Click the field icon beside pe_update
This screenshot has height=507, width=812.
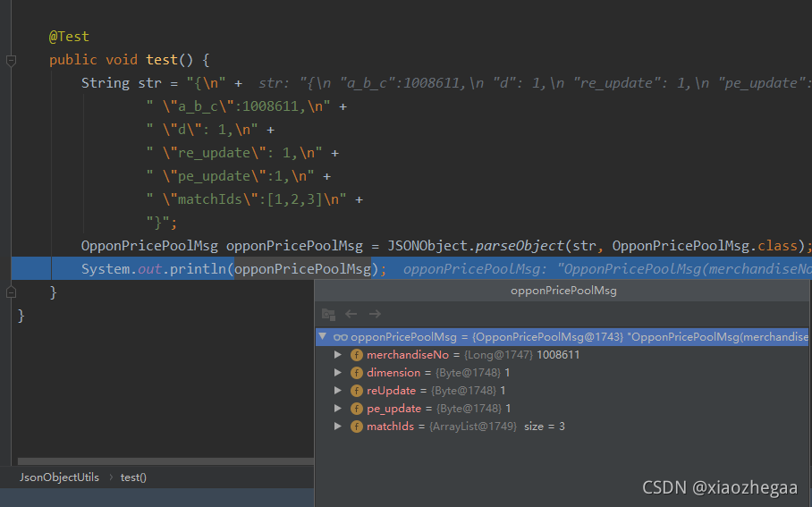click(x=356, y=409)
